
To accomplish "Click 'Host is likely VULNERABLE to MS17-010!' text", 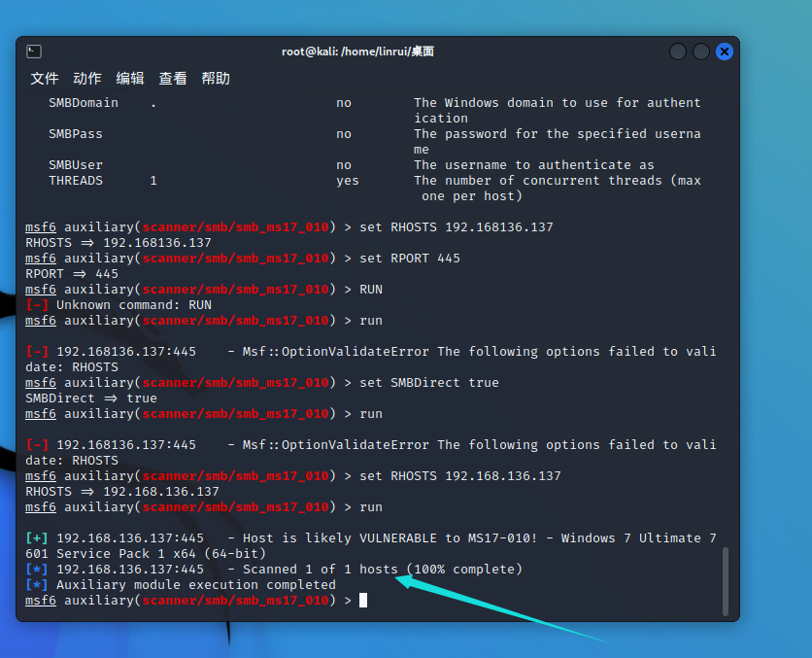I will pyautogui.click(x=389, y=537).
